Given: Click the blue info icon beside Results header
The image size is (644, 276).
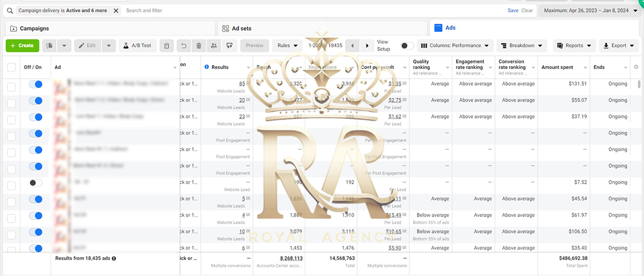Looking at the screenshot, I should 206,67.
